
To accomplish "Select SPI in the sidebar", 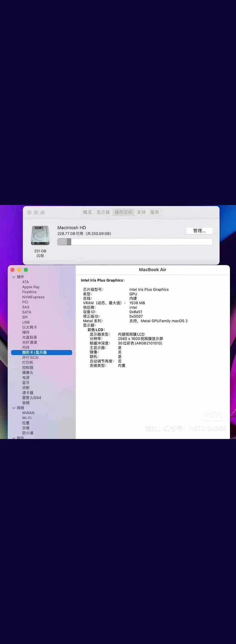I will pos(25,317).
